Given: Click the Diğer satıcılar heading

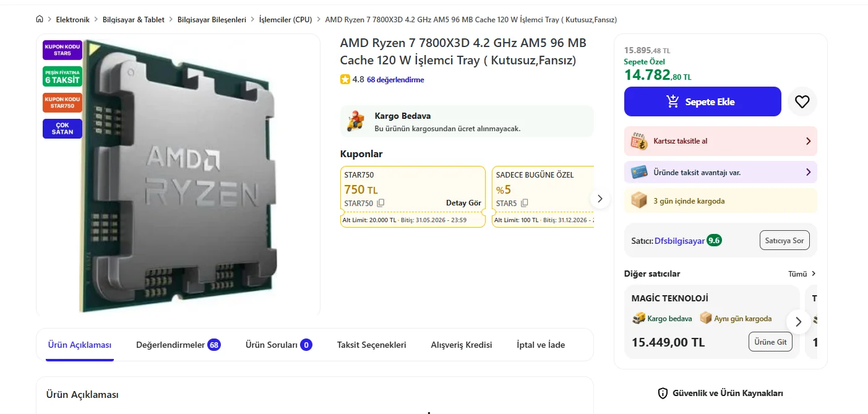Looking at the screenshot, I should pos(652,274).
